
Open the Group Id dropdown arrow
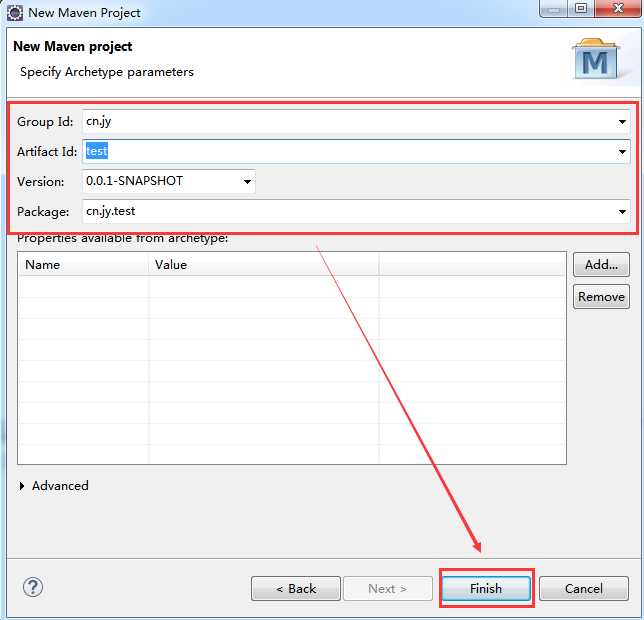click(x=622, y=122)
